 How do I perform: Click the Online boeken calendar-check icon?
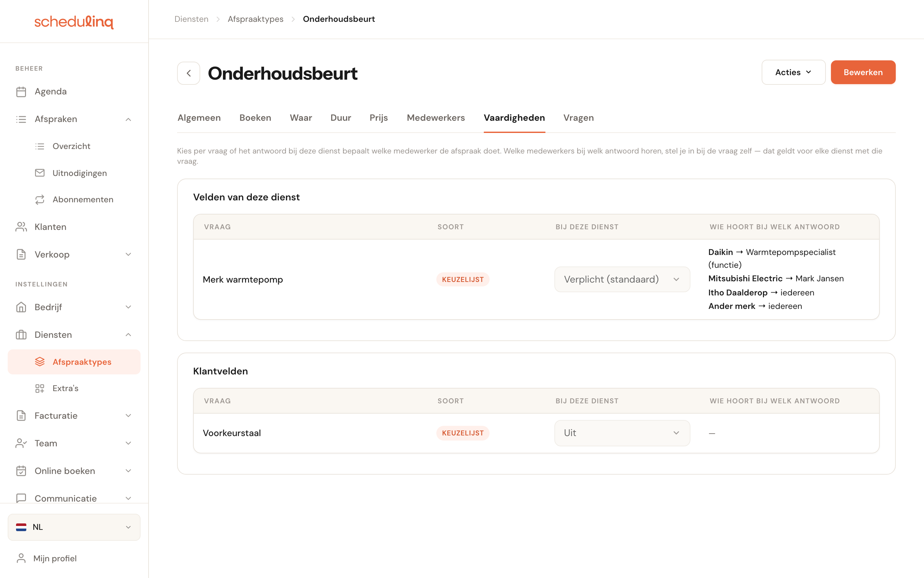(21, 470)
